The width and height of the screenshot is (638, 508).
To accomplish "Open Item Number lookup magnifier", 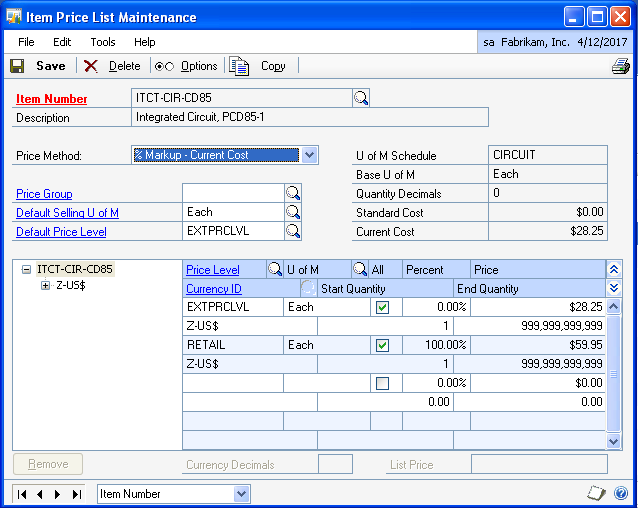I will click(361, 98).
